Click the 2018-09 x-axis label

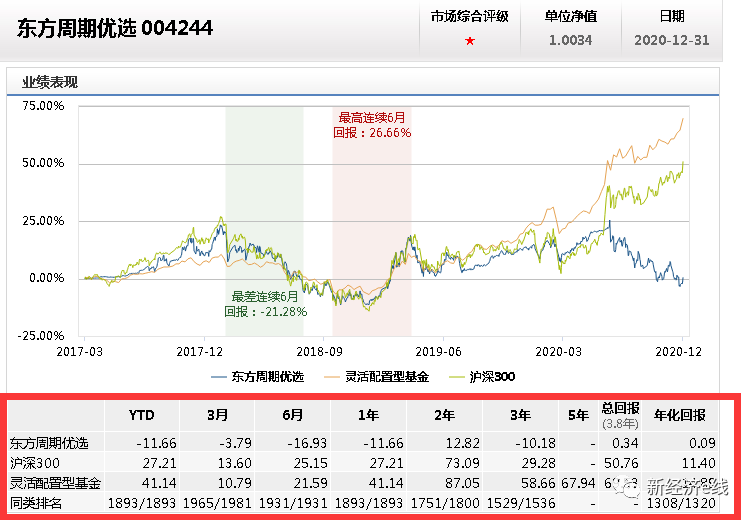coord(319,352)
